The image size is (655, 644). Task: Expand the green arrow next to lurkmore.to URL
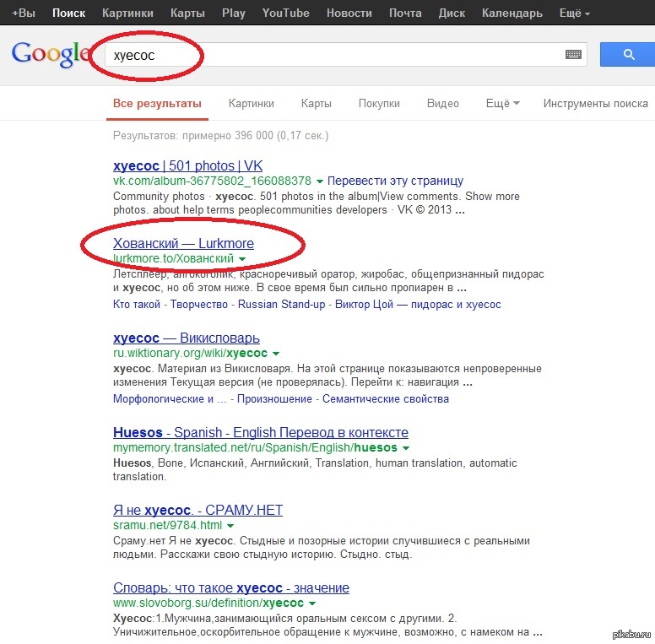point(242,259)
